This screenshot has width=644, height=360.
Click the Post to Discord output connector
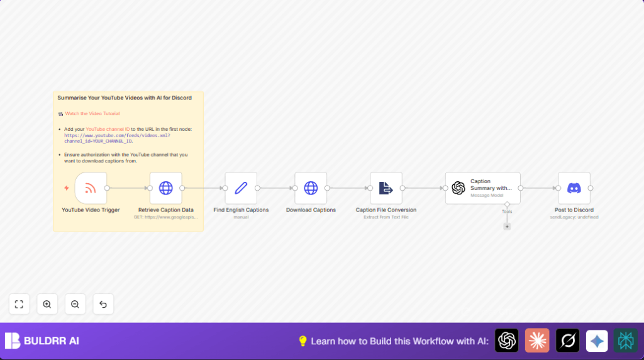[x=591, y=188]
